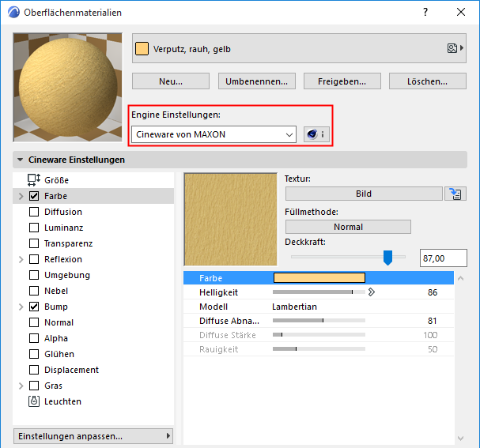Click the Diffuse Abna... value 81
This screenshot has height=448, width=480.
click(x=433, y=321)
